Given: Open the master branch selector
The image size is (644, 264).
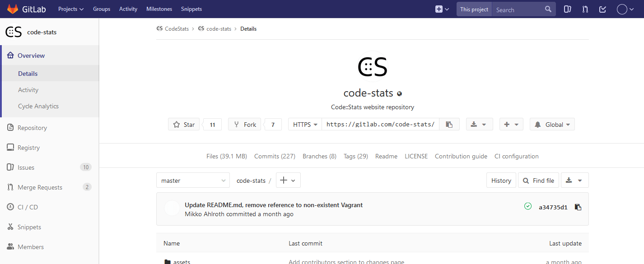Looking at the screenshot, I should pyautogui.click(x=193, y=181).
